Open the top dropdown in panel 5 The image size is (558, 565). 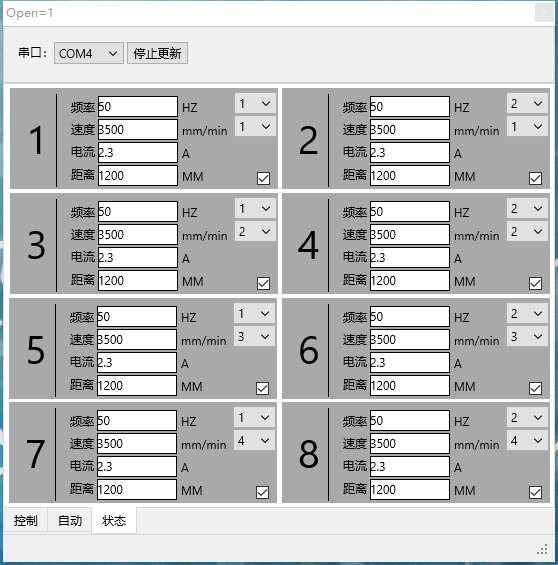(254, 313)
